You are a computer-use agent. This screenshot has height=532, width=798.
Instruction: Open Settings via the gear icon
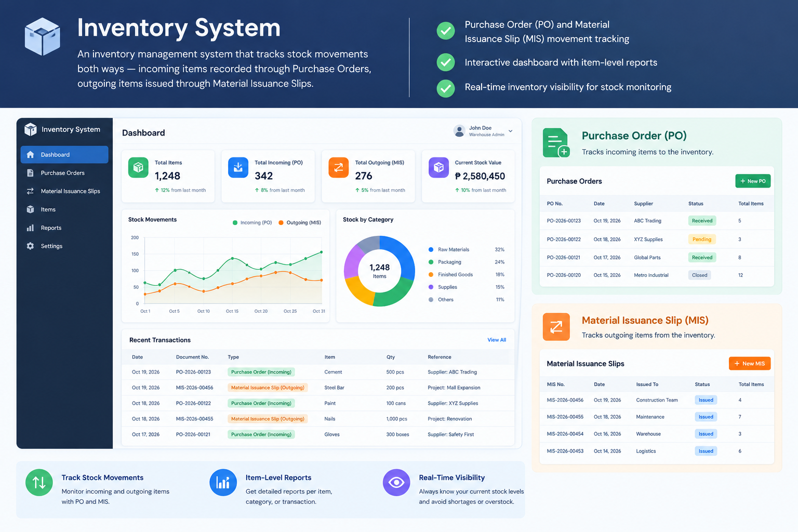(30, 246)
